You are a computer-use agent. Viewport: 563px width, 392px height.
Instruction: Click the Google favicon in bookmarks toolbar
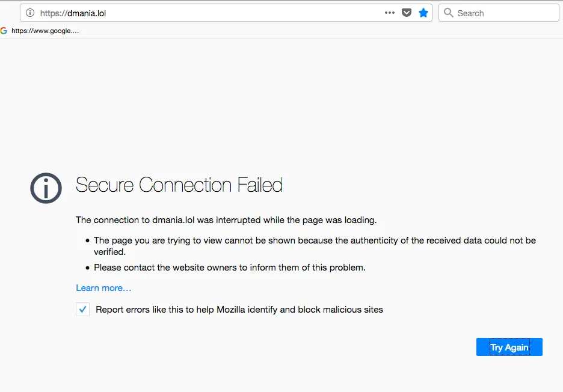click(x=4, y=31)
